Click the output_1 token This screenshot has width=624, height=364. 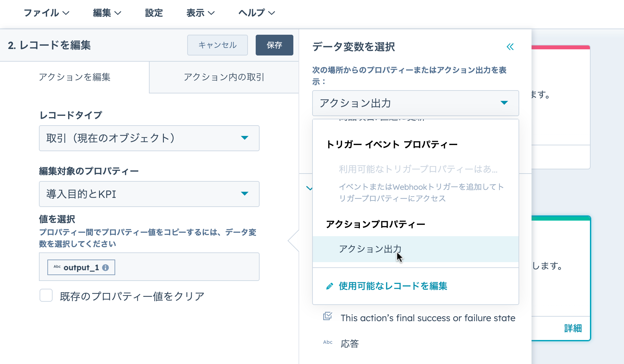pos(81,267)
